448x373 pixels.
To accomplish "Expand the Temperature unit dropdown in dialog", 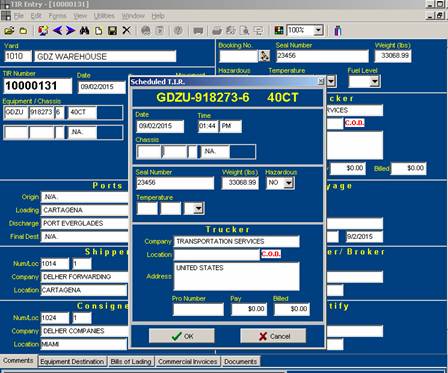I will [x=199, y=208].
